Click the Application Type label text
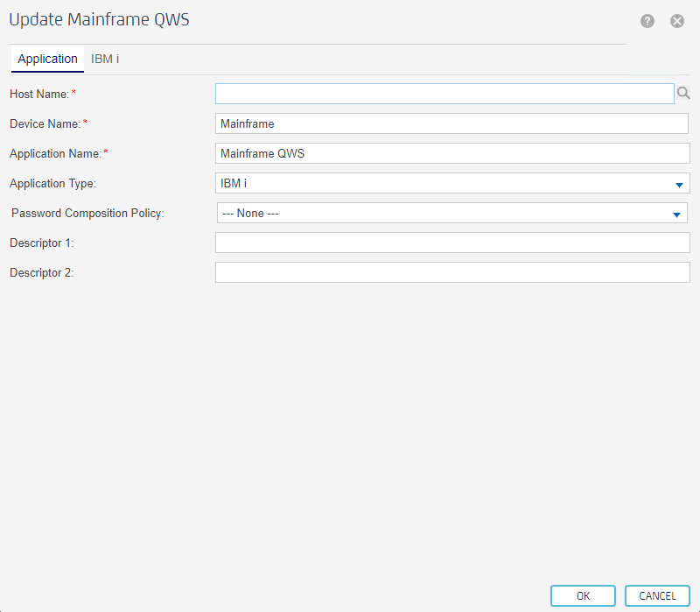This screenshot has width=700, height=612. pos(52,183)
